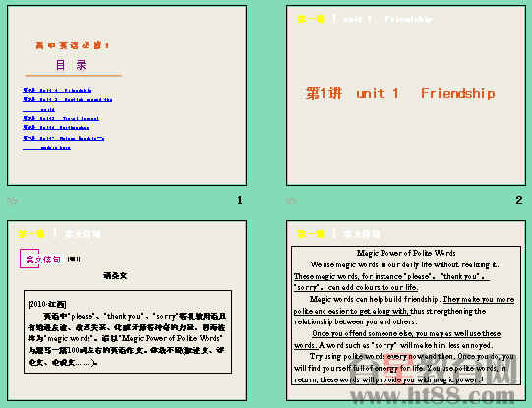This screenshot has width=532, height=408.
Task: Select the first slide thumbnail with 目录
Action: coord(127,95)
